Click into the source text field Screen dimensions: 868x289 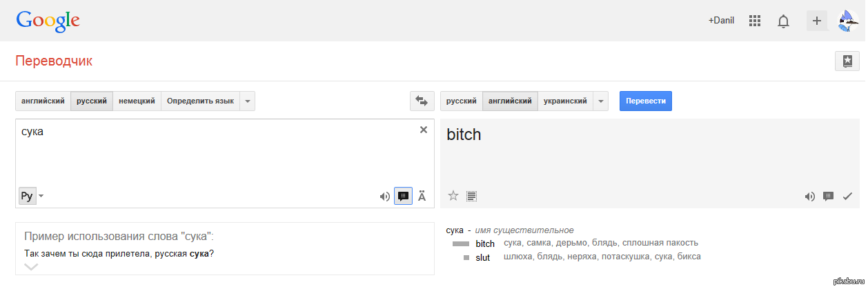(x=207, y=155)
